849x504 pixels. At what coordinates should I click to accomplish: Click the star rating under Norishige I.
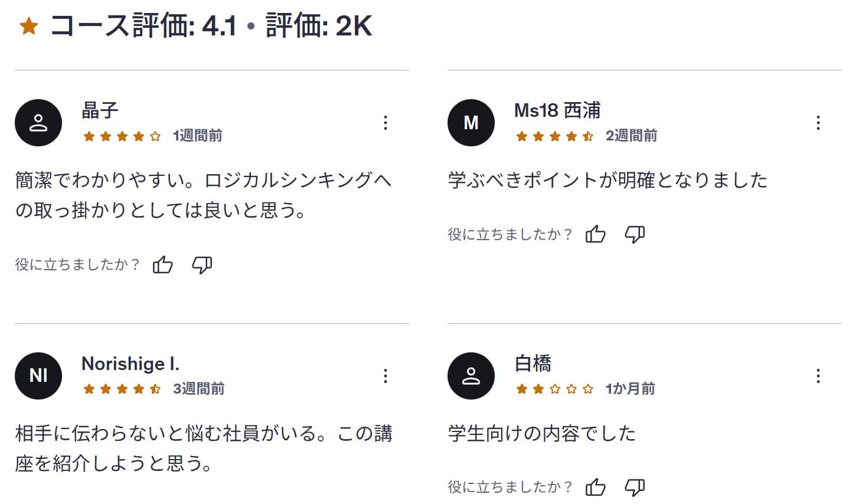tap(122, 389)
